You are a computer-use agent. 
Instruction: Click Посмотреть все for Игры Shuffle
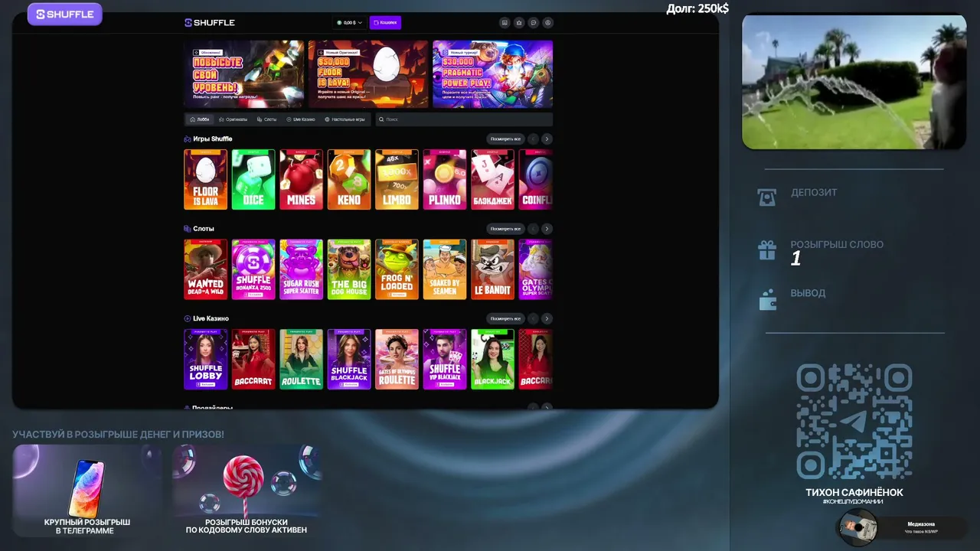click(x=505, y=139)
